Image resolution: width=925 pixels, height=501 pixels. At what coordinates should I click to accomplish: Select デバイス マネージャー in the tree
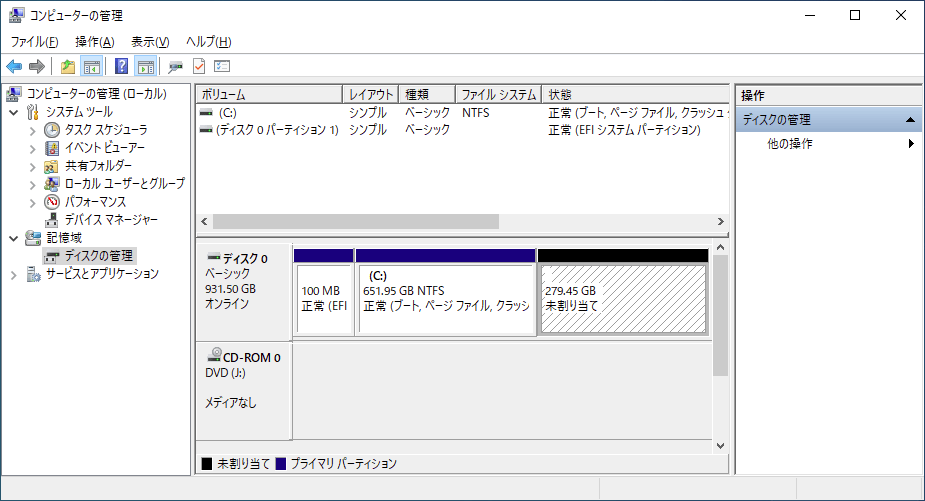coord(110,220)
